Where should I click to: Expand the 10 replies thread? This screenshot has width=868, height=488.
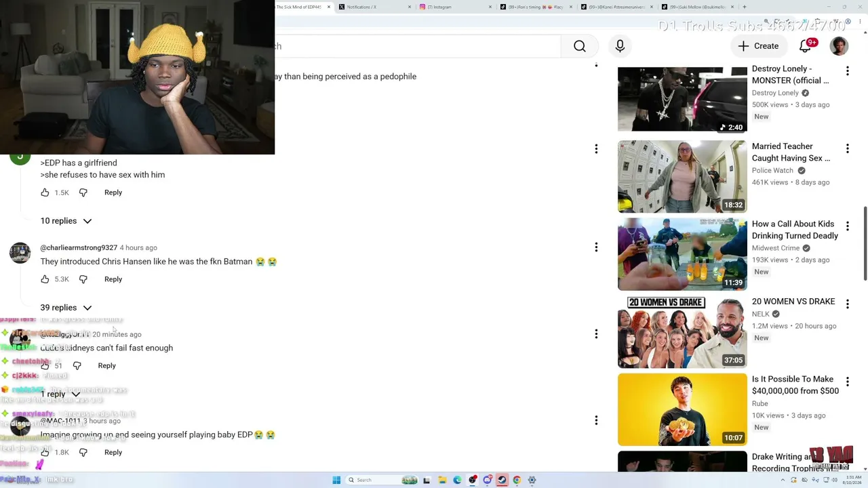point(66,221)
